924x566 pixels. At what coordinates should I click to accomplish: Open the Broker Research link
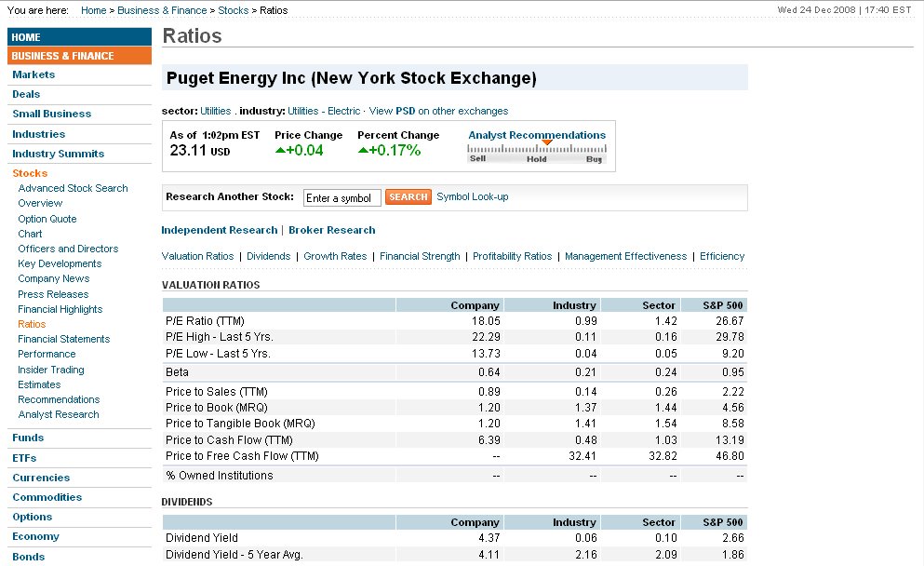pos(332,230)
